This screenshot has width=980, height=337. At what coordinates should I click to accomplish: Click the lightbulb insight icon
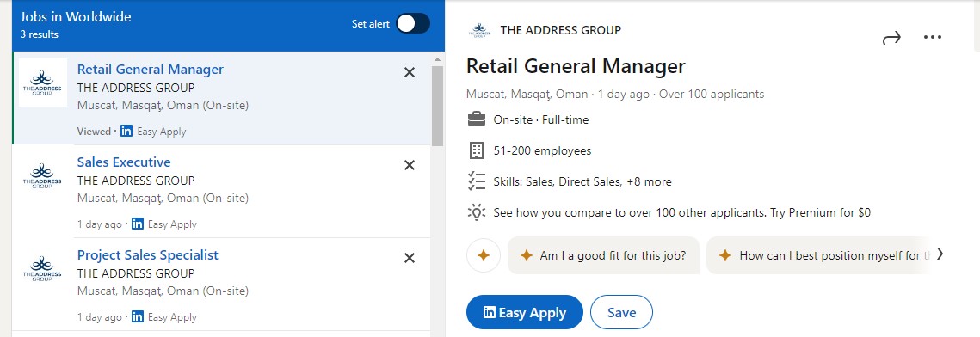coord(477,213)
